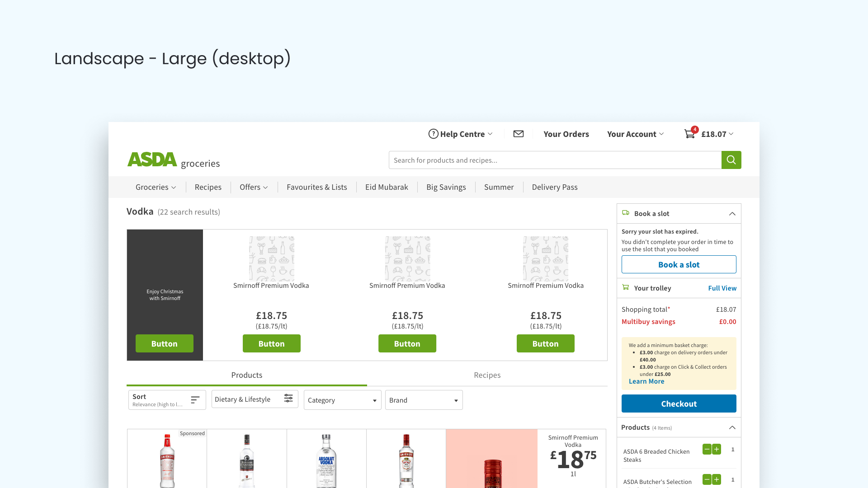Open Summer menu item
Screen dimensions: 868x488
tap(499, 187)
